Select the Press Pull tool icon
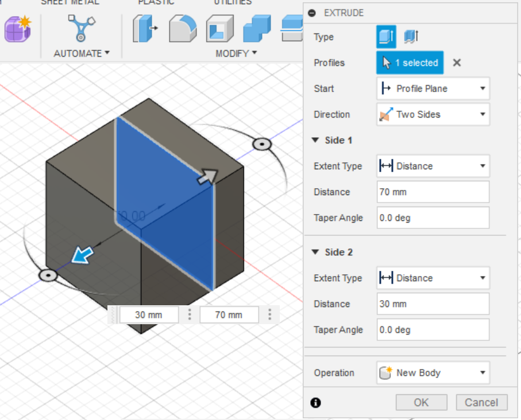Screen dimensions: 521x420 [145, 29]
